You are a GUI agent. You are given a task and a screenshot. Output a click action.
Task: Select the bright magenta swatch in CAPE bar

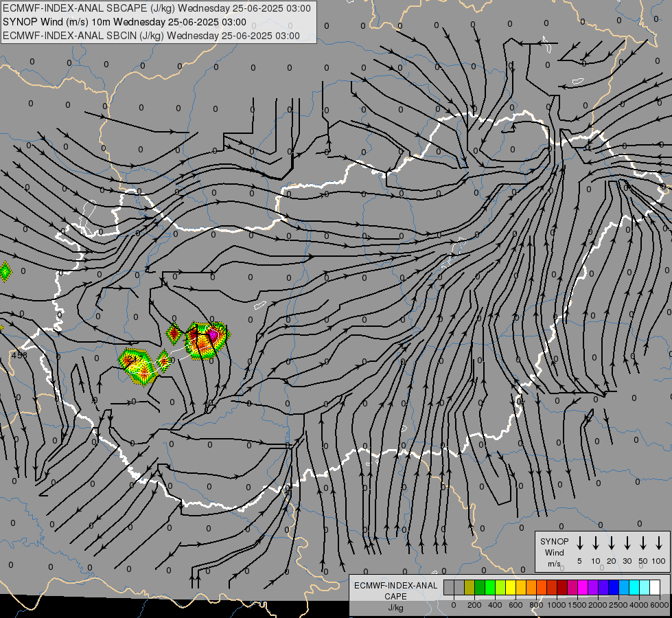point(583,587)
